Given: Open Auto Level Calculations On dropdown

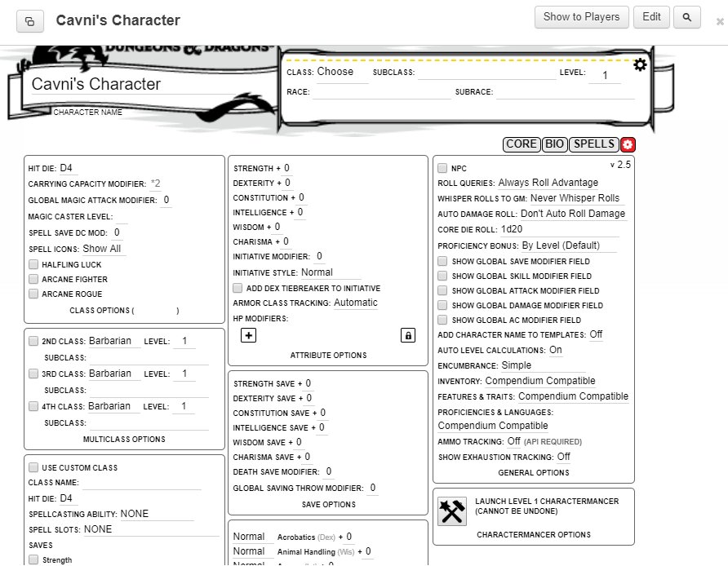Looking at the screenshot, I should tap(556, 350).
